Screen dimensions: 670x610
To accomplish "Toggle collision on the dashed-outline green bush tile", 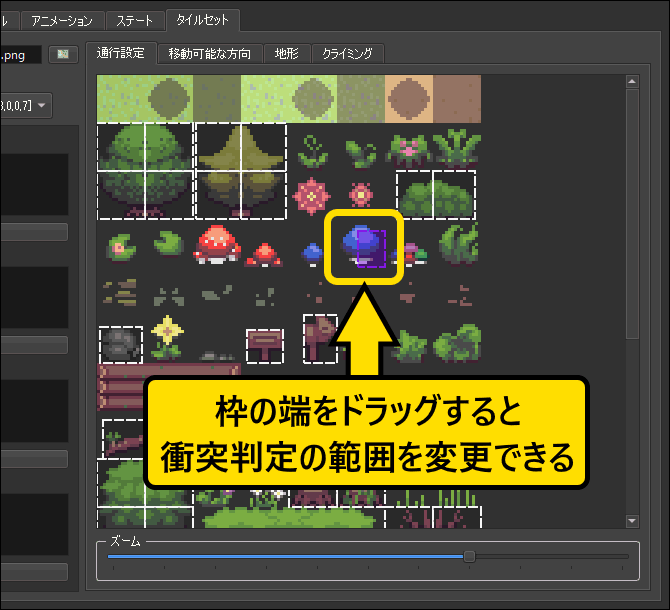I will [x=435, y=195].
